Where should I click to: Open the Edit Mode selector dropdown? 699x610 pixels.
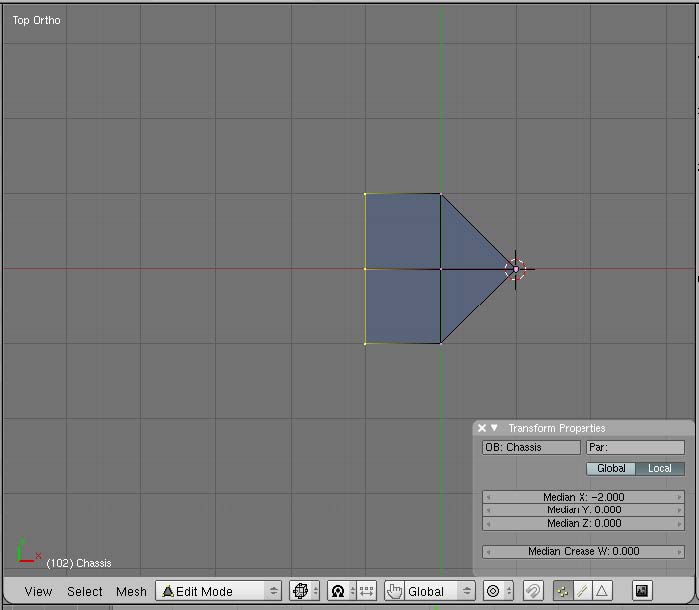pos(218,591)
